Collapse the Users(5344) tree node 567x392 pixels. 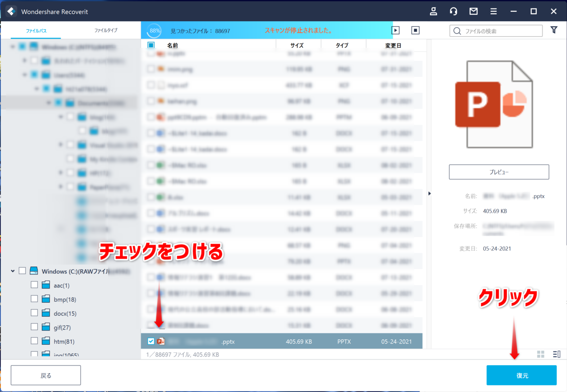click(x=25, y=75)
